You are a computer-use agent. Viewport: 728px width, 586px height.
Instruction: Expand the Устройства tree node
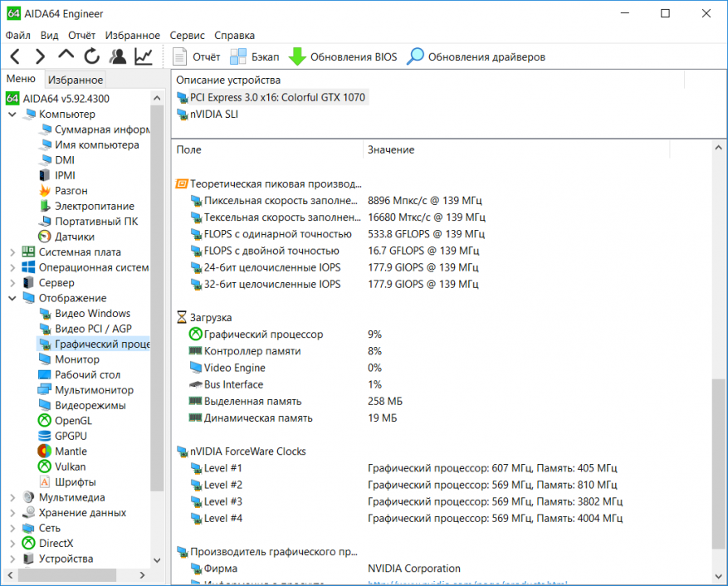coord(12,559)
